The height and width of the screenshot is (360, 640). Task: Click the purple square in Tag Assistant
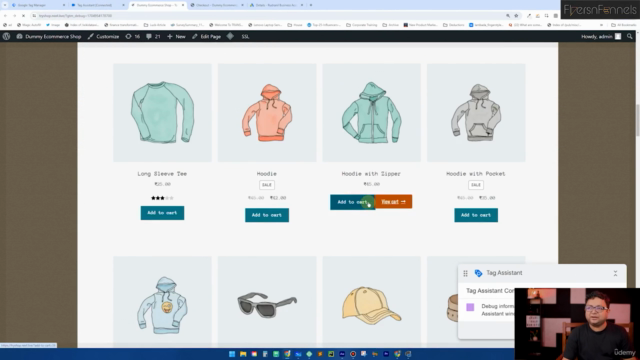click(470, 307)
